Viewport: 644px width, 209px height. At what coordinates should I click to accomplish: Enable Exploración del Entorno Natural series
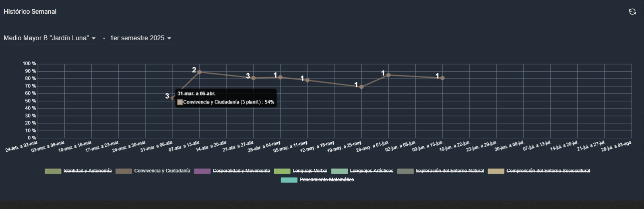(450, 171)
